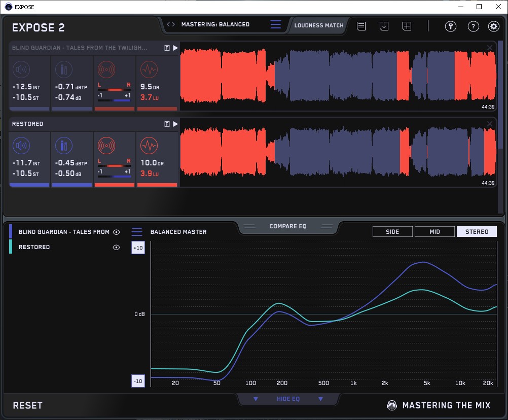This screenshot has height=420, width=508.
Task: Click the "3.9 LU" value
Action: (150, 173)
